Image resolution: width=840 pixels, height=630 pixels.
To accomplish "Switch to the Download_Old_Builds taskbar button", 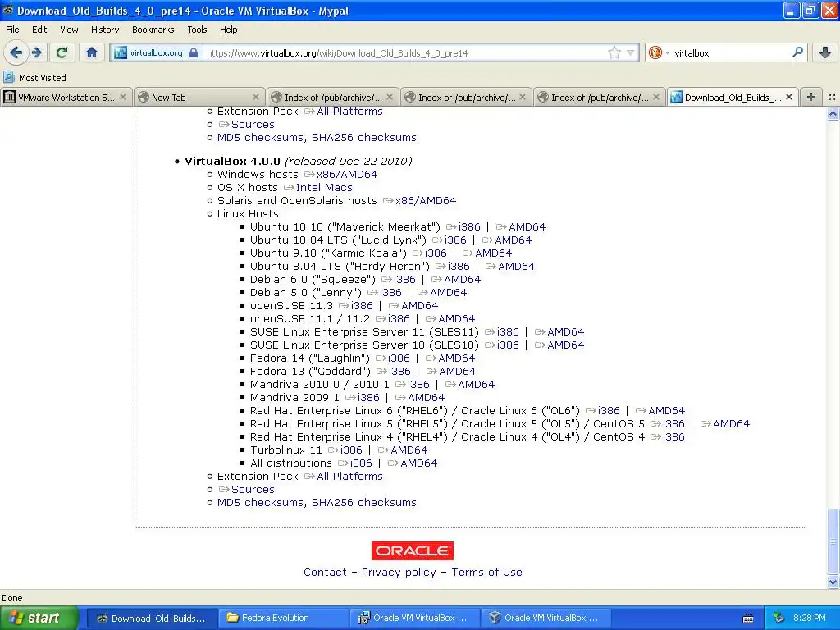I will click(x=152, y=619).
